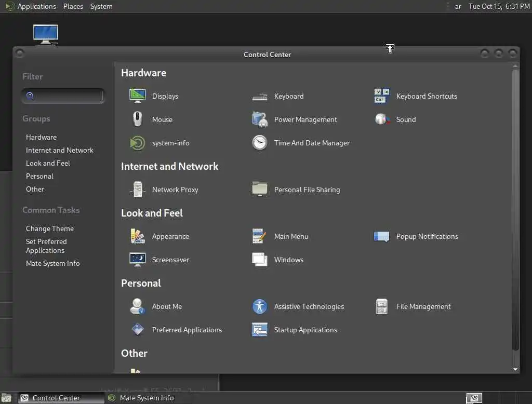The image size is (532, 404).
Task: Open the Mouse preferences icon
Action: point(137,119)
